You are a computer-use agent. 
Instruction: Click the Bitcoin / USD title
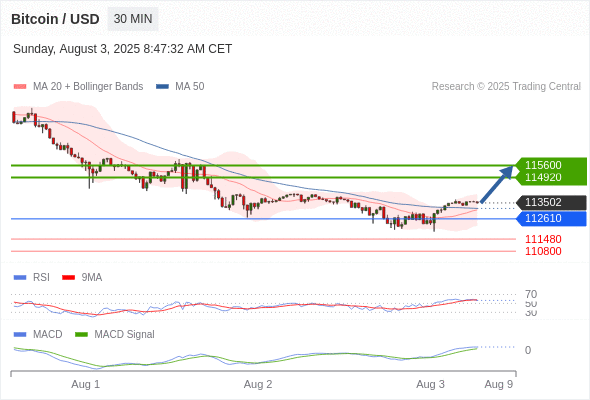point(55,19)
